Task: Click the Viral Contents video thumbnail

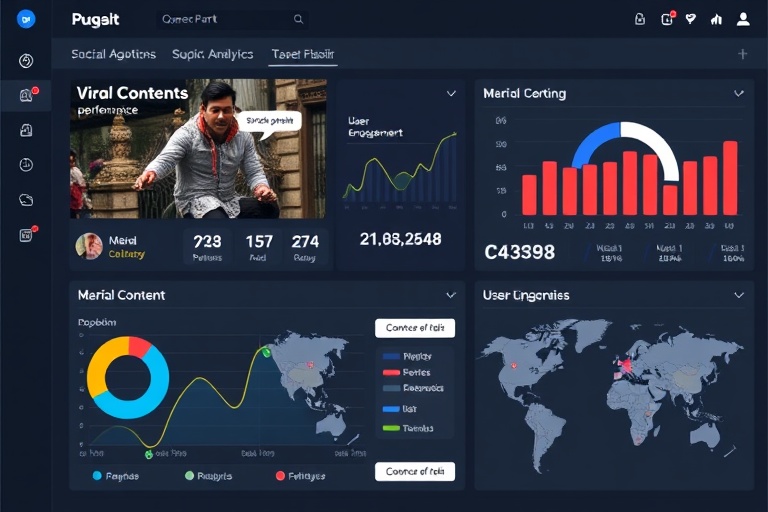Action: pyautogui.click(x=197, y=148)
